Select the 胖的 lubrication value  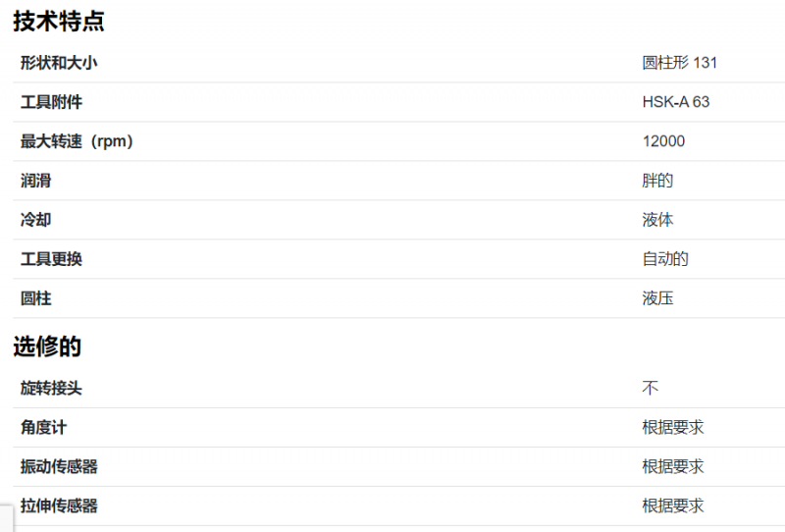click(657, 181)
